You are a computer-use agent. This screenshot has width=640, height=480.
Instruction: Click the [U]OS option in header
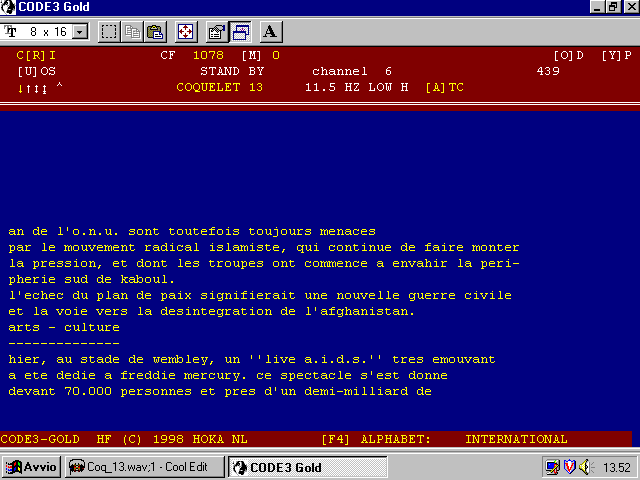pos(37,71)
